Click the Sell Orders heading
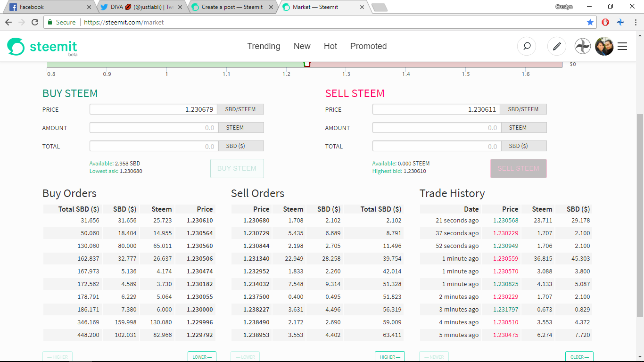 257,193
